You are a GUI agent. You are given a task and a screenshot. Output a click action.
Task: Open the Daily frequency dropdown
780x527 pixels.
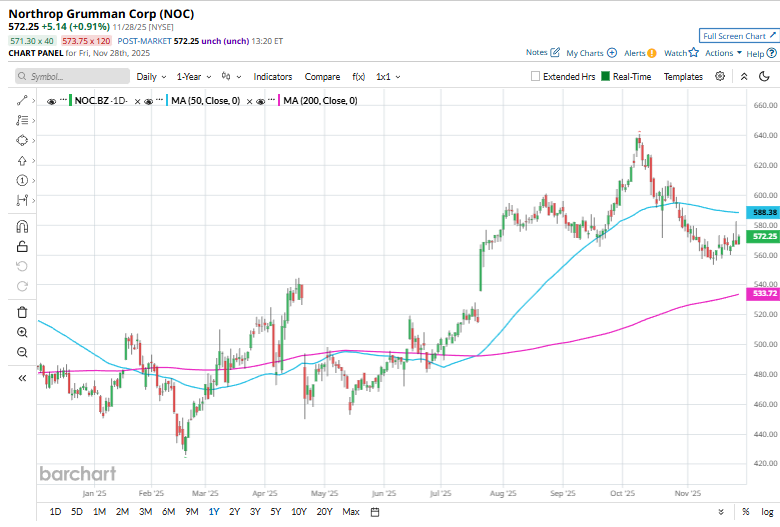coord(150,76)
